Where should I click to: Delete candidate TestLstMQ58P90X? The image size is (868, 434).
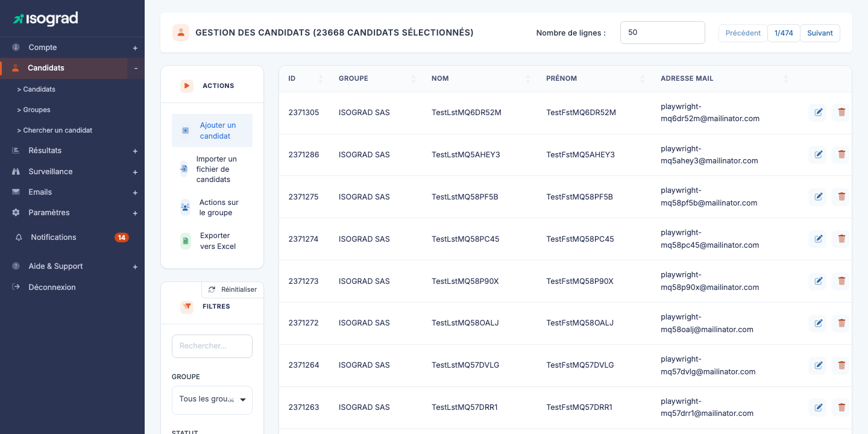click(841, 281)
